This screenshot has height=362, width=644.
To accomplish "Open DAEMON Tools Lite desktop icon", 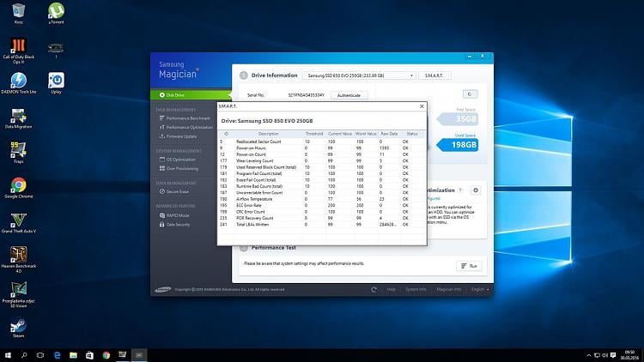I will [x=19, y=83].
